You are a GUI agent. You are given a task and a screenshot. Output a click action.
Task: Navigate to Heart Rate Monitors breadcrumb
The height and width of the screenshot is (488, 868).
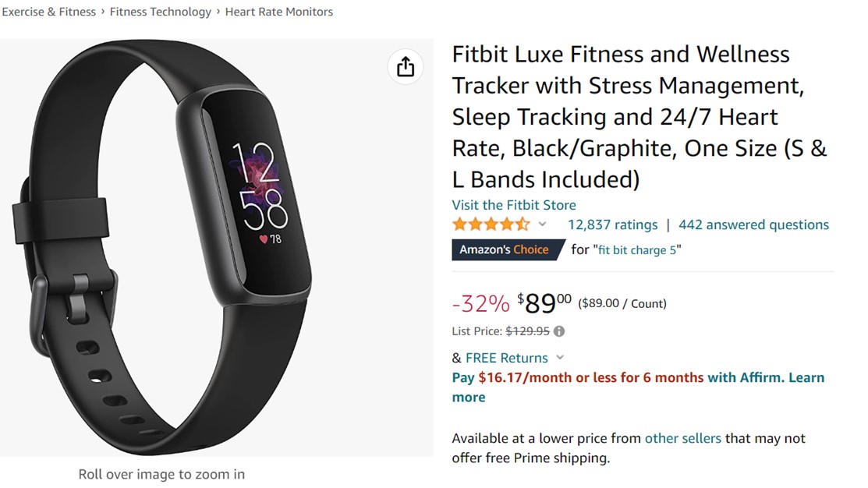click(x=279, y=12)
